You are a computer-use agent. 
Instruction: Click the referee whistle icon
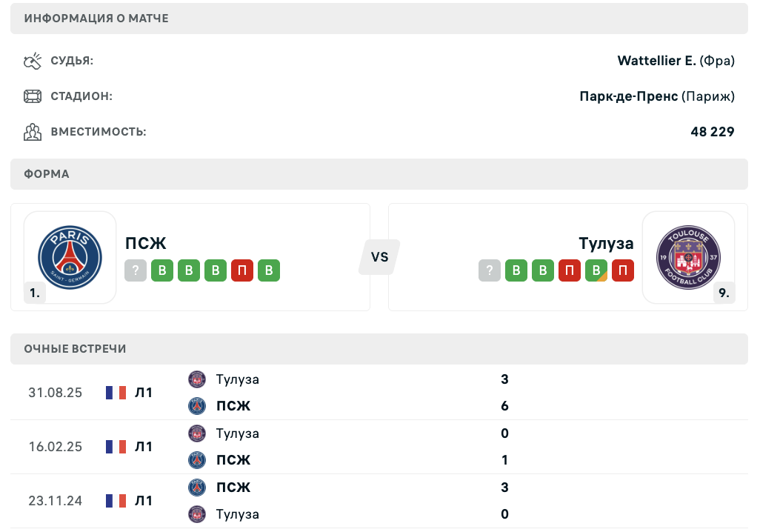(33, 61)
